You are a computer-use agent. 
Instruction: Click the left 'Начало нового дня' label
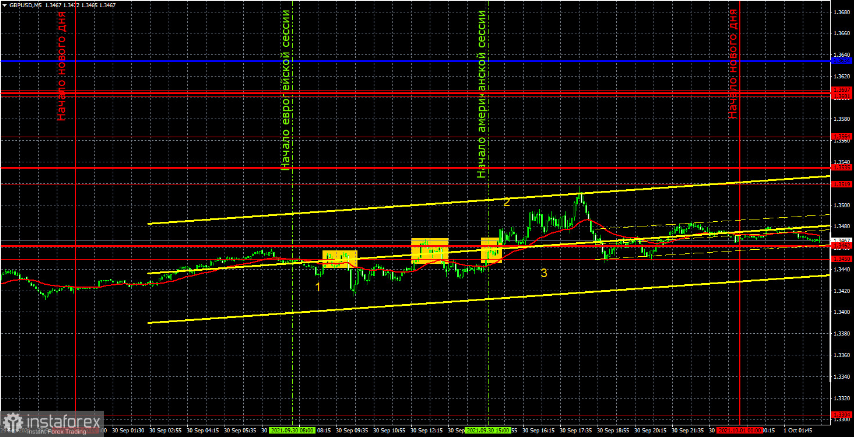62,66
